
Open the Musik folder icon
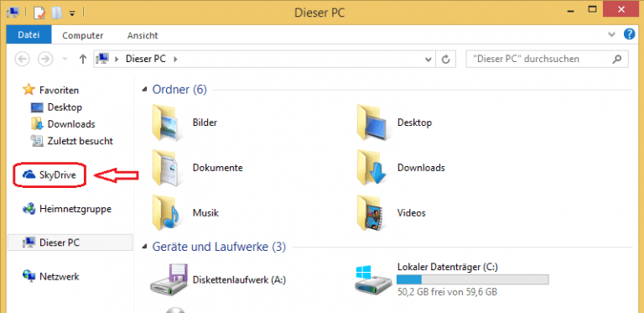click(x=164, y=213)
